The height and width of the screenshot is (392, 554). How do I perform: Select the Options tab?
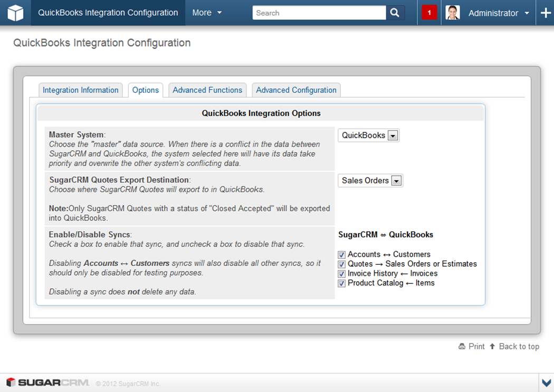point(146,90)
